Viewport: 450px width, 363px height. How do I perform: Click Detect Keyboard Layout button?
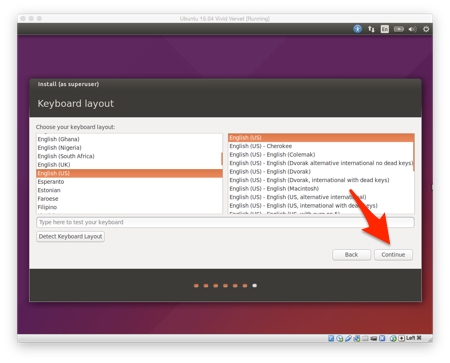(x=70, y=236)
